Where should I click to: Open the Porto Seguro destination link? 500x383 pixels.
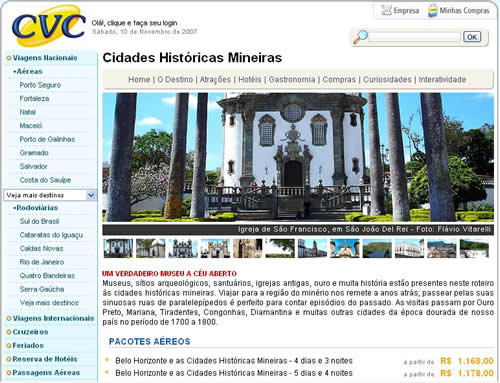pos(40,85)
